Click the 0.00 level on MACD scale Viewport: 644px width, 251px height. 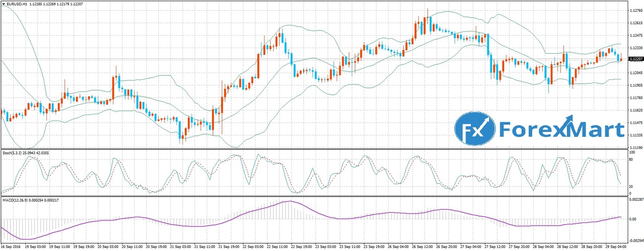coord(632,219)
